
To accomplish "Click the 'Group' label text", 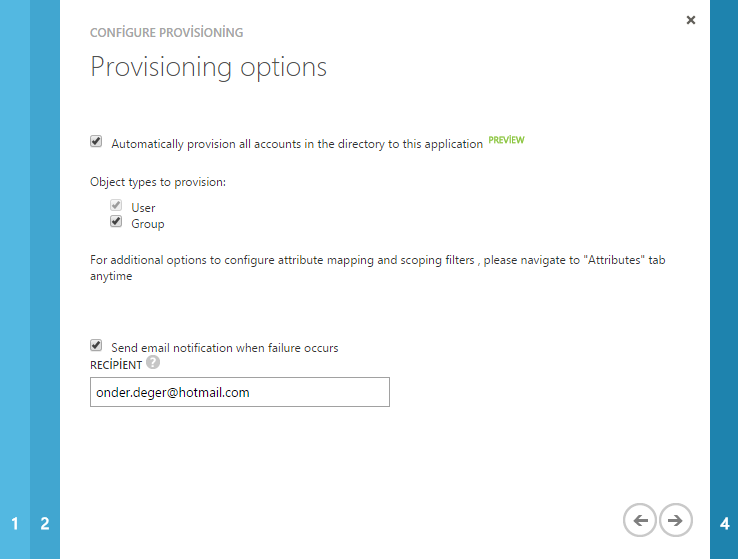I will (148, 224).
